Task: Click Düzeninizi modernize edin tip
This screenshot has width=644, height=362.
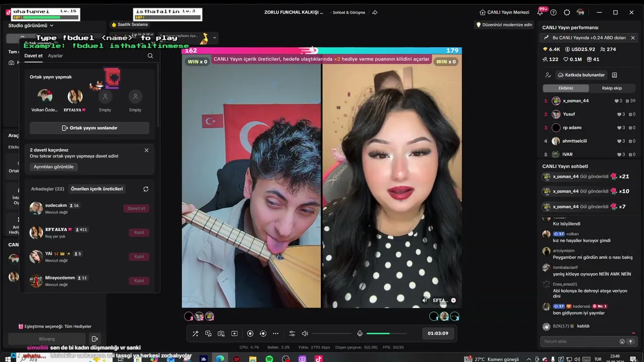Action: pyautogui.click(x=504, y=25)
